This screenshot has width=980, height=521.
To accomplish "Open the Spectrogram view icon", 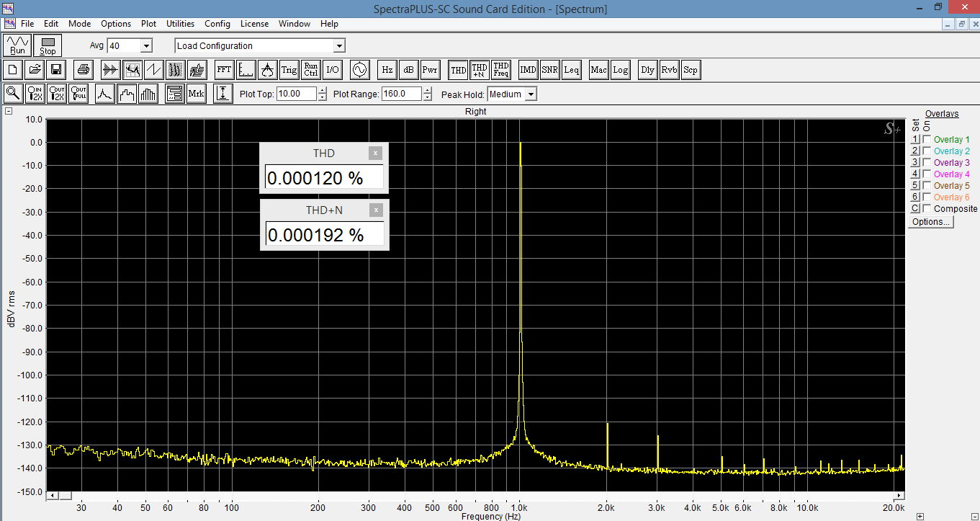I will pos(176,70).
